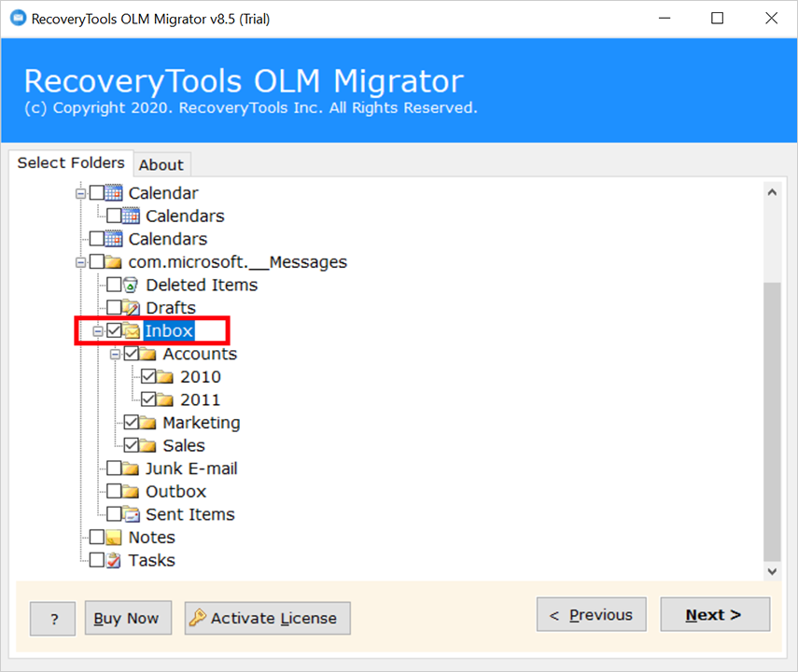Tick the Drafts checkbox

(x=114, y=308)
